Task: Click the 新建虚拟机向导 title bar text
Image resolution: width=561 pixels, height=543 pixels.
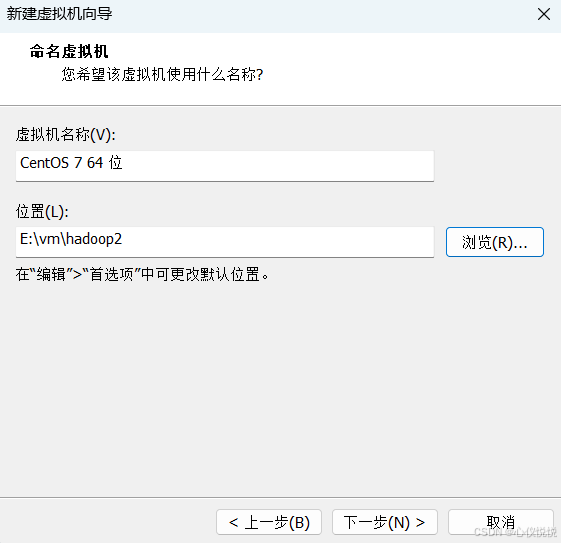Action: coord(59,14)
